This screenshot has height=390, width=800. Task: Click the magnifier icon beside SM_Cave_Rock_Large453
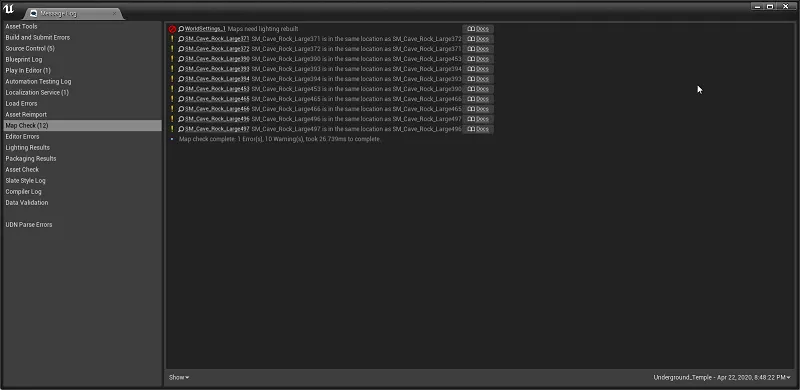coord(181,89)
